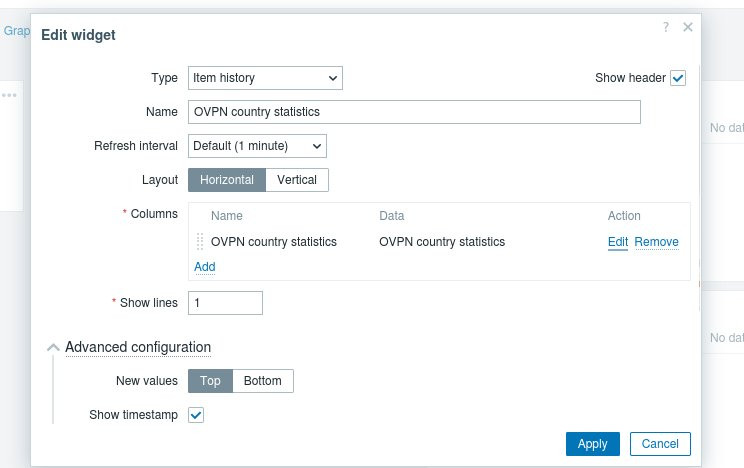Click the help question mark icon
Viewport: 744px width, 468px height.
click(x=666, y=28)
